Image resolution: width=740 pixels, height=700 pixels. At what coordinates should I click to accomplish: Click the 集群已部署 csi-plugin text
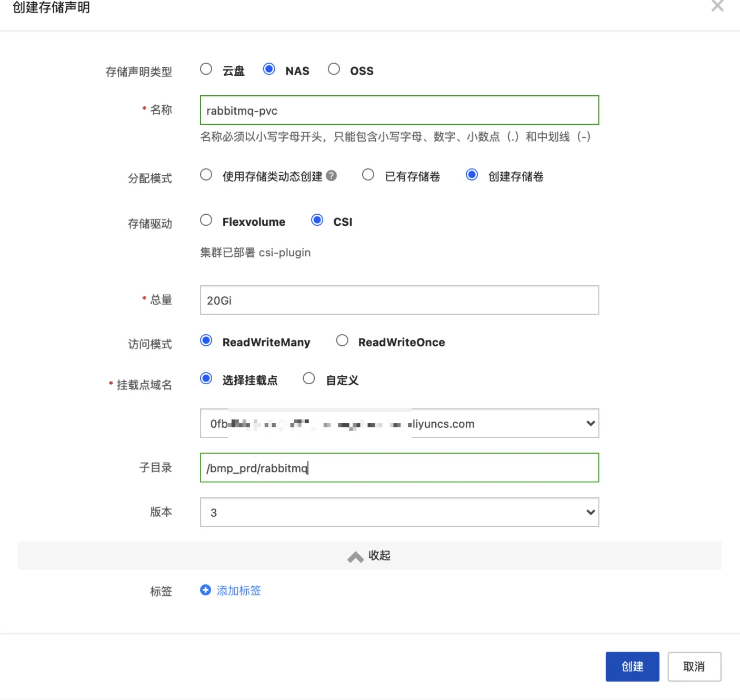click(255, 253)
